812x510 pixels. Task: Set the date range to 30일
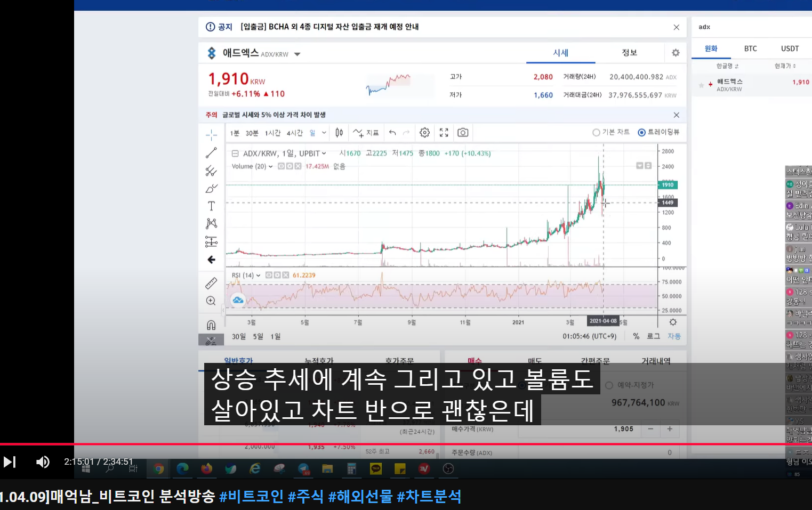click(x=239, y=336)
